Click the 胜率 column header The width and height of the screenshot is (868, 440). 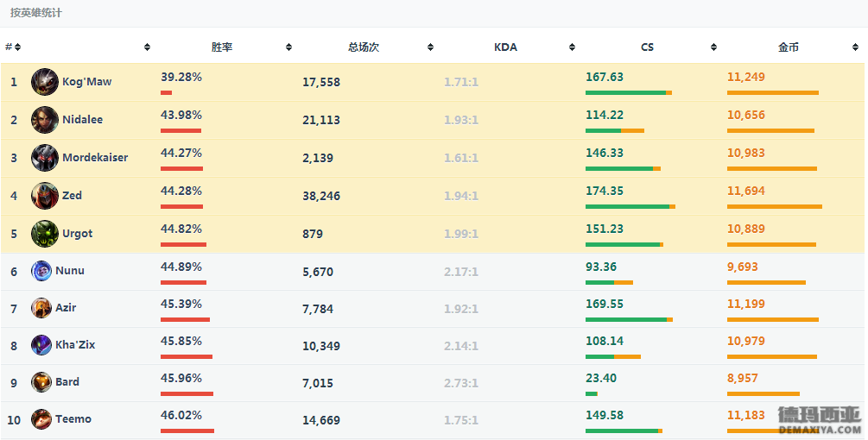[222, 47]
